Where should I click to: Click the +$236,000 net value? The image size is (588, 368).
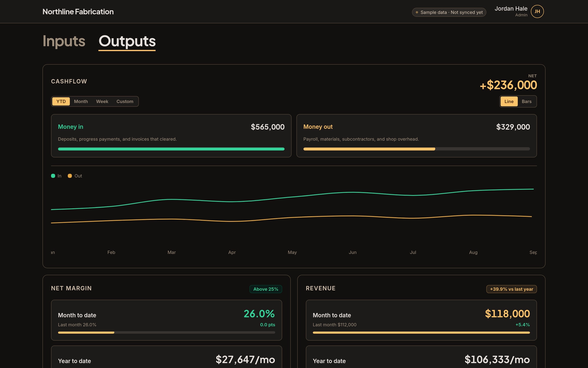click(x=508, y=85)
